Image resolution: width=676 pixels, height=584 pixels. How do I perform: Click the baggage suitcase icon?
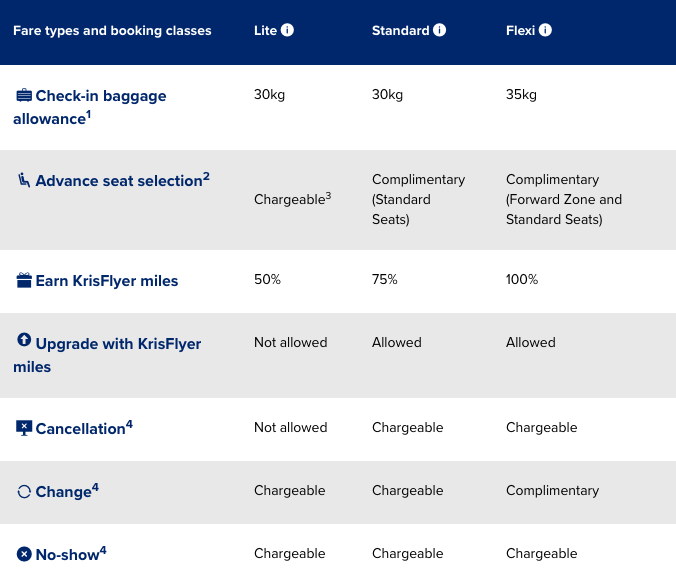coord(24,95)
